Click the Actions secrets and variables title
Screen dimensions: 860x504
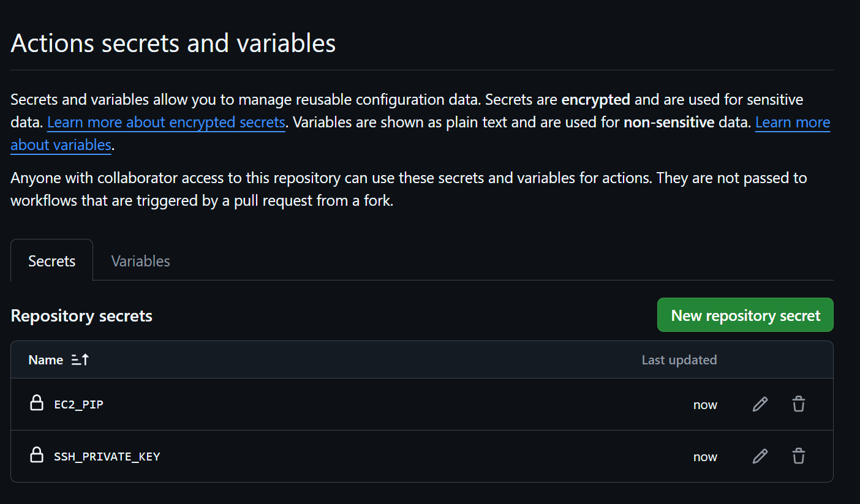tap(173, 43)
